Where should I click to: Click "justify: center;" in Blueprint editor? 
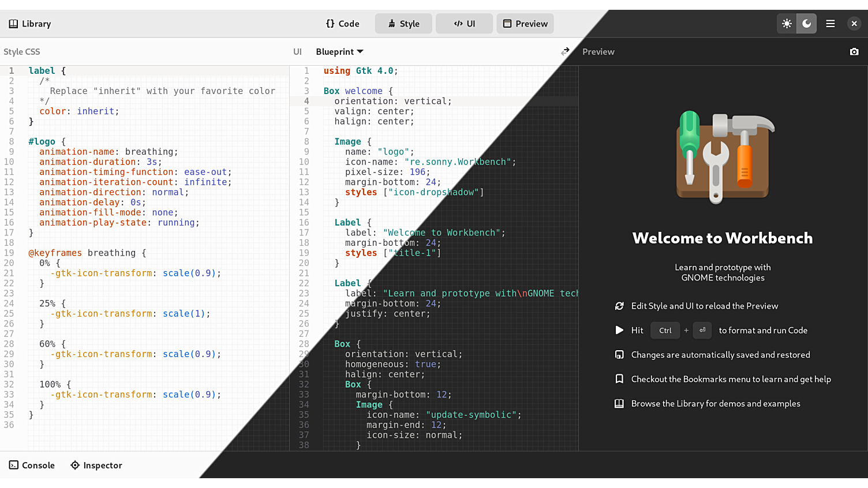click(x=388, y=314)
